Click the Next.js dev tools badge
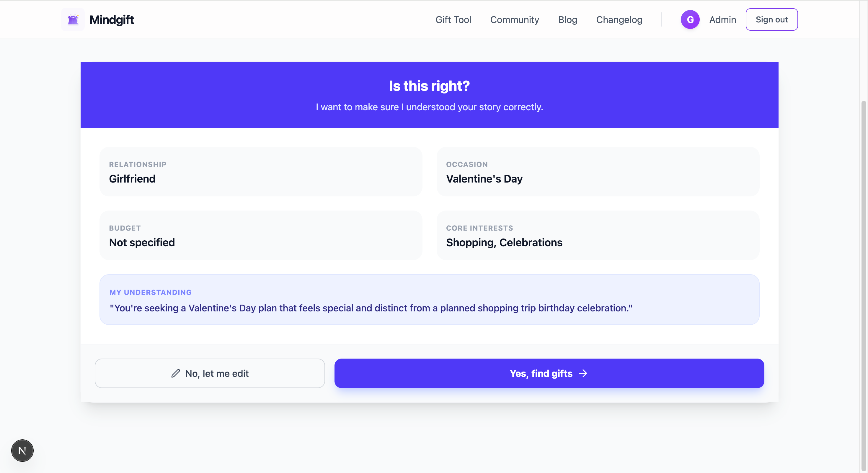 pyautogui.click(x=22, y=451)
